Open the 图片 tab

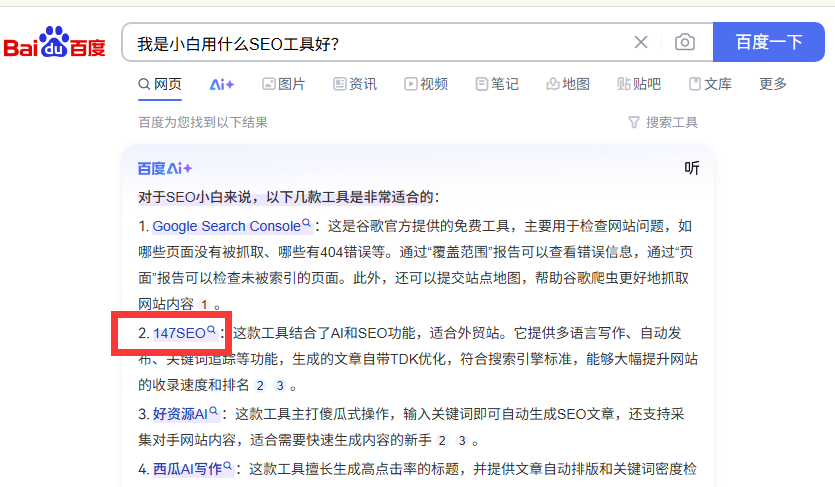tap(283, 84)
